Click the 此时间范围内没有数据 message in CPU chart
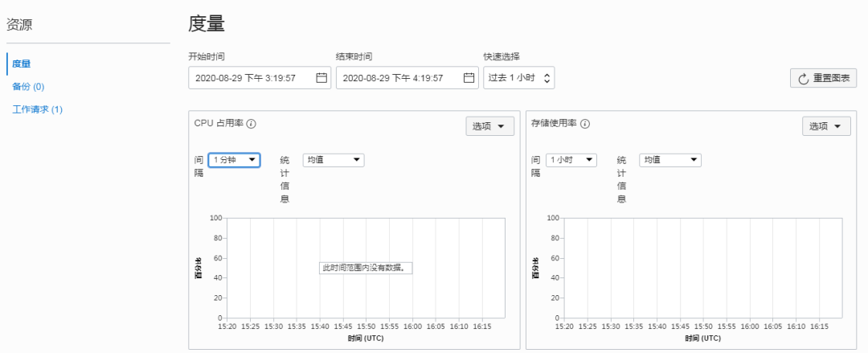The height and width of the screenshot is (353, 868). 366,268
